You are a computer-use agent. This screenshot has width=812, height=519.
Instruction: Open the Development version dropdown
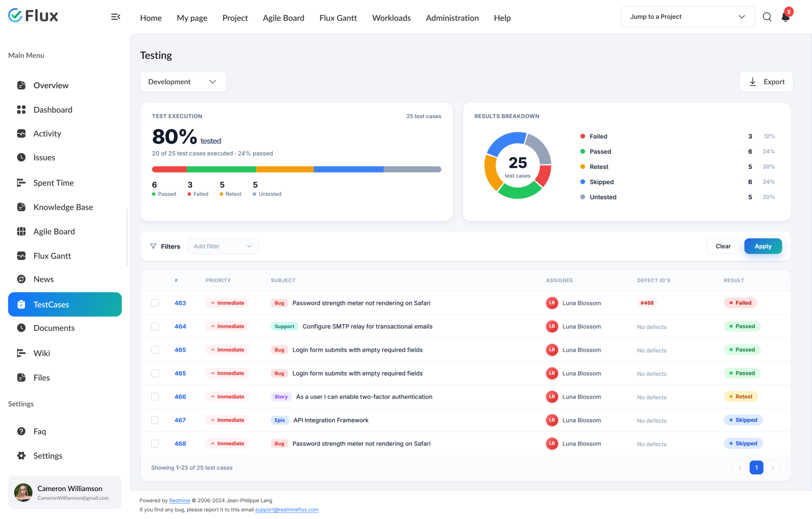pos(183,81)
